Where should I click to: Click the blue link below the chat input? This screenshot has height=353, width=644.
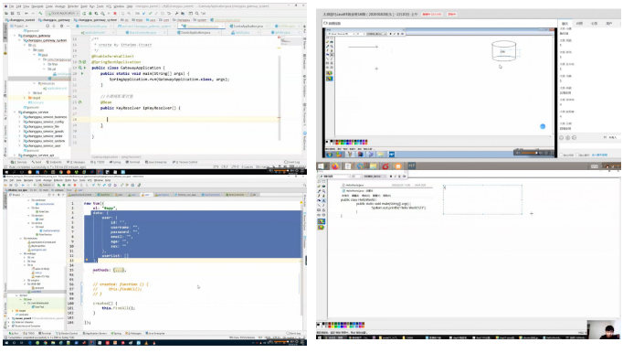click(x=599, y=155)
